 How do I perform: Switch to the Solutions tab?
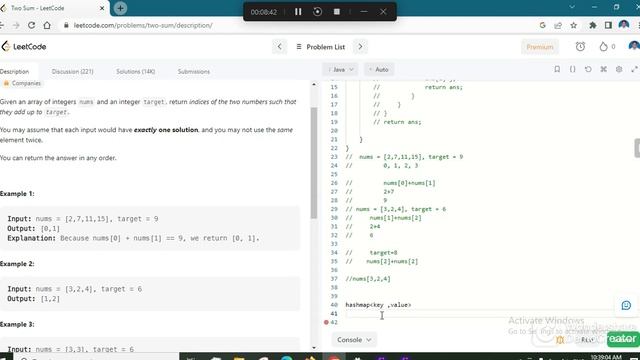coord(136,71)
